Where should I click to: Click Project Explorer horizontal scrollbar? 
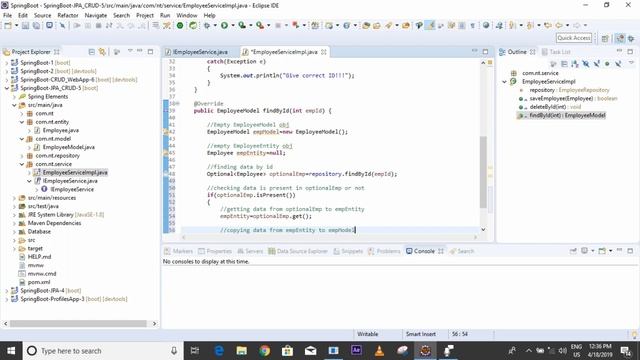point(78,323)
